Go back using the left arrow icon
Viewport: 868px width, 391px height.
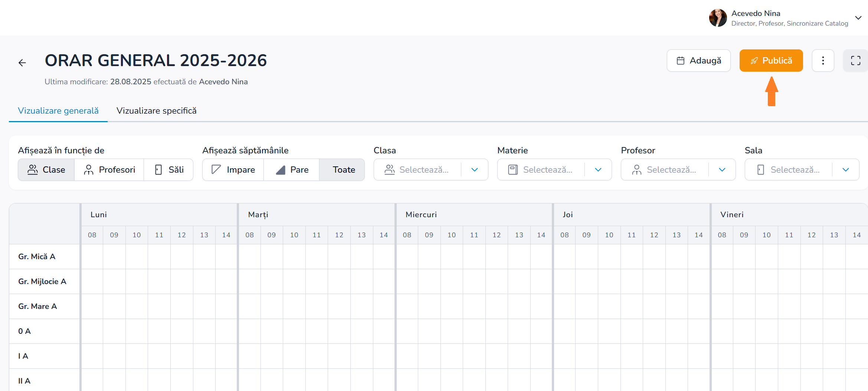[22, 63]
